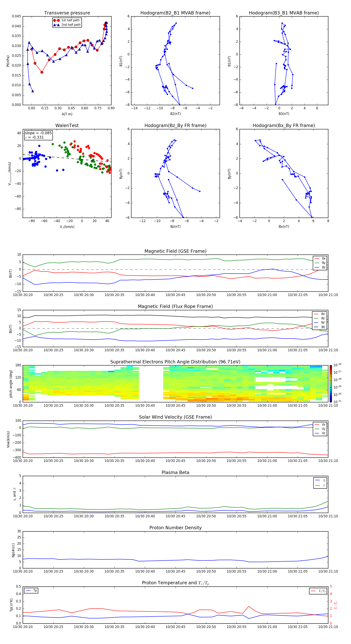Click the 'Proton Number Density' title
351x644 pixels.
click(x=175, y=527)
